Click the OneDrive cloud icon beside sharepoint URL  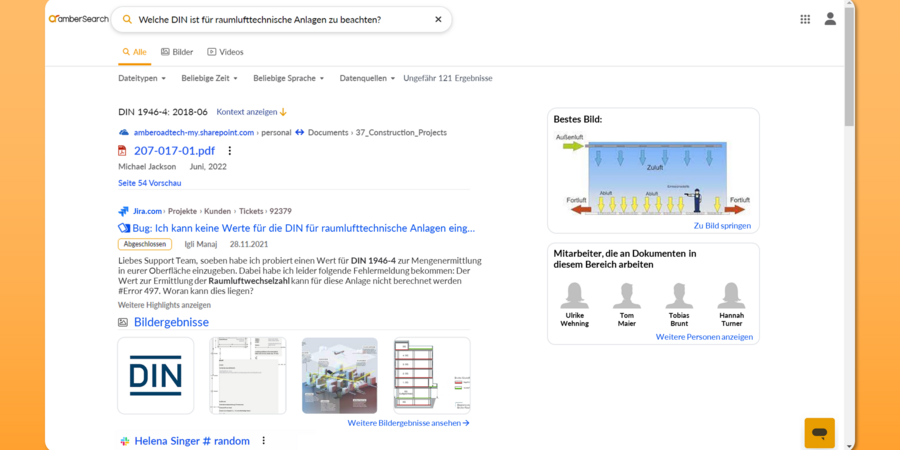(123, 133)
